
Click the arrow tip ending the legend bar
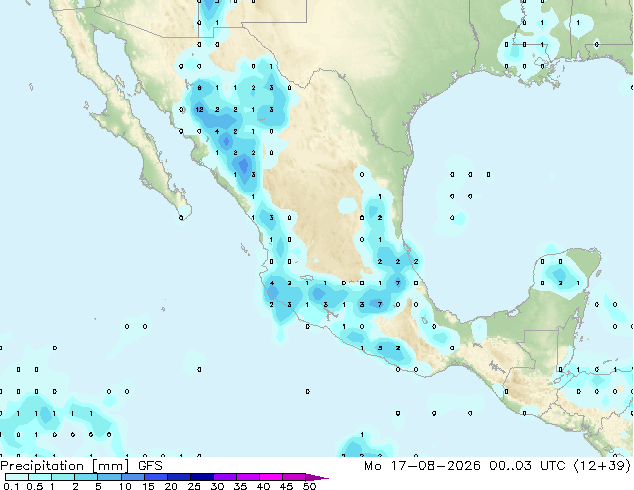click(317, 477)
